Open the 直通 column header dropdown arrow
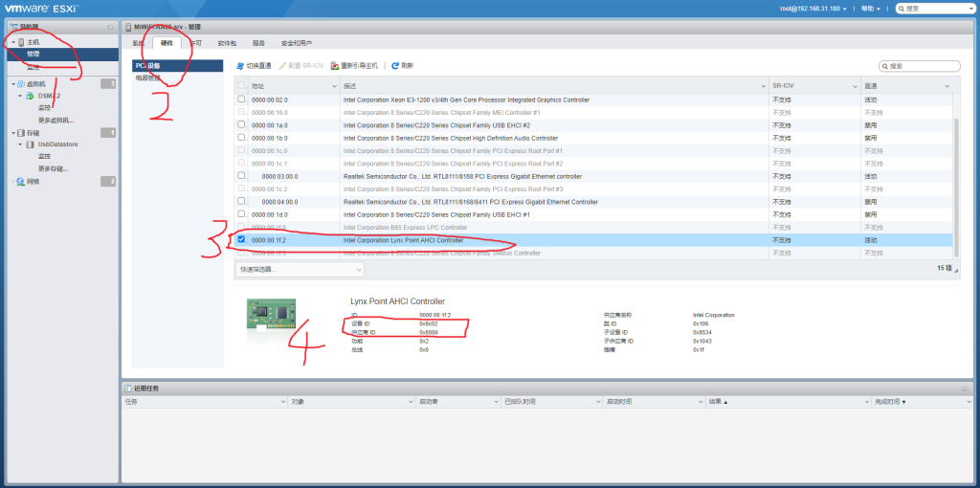This screenshot has width=980, height=488. (947, 85)
